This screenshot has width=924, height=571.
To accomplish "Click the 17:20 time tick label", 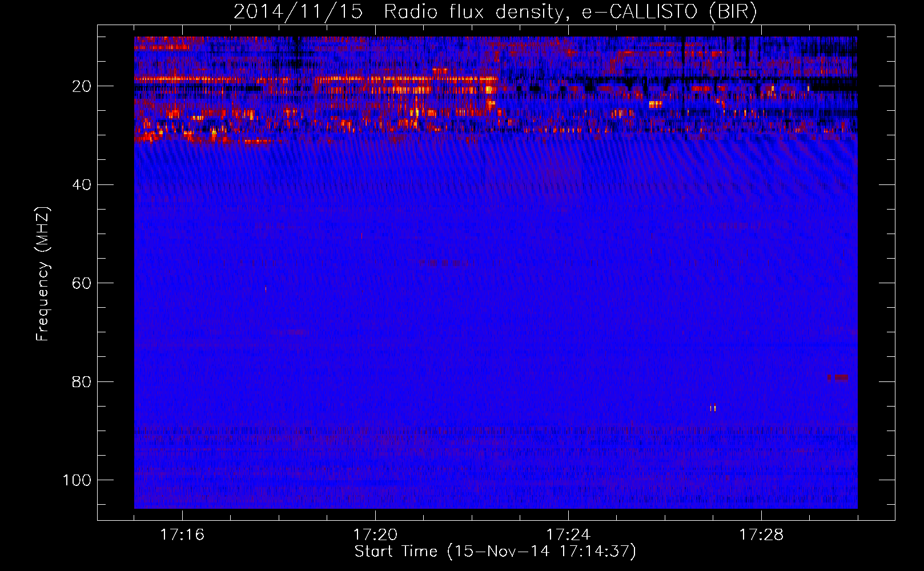I will 375,534.
